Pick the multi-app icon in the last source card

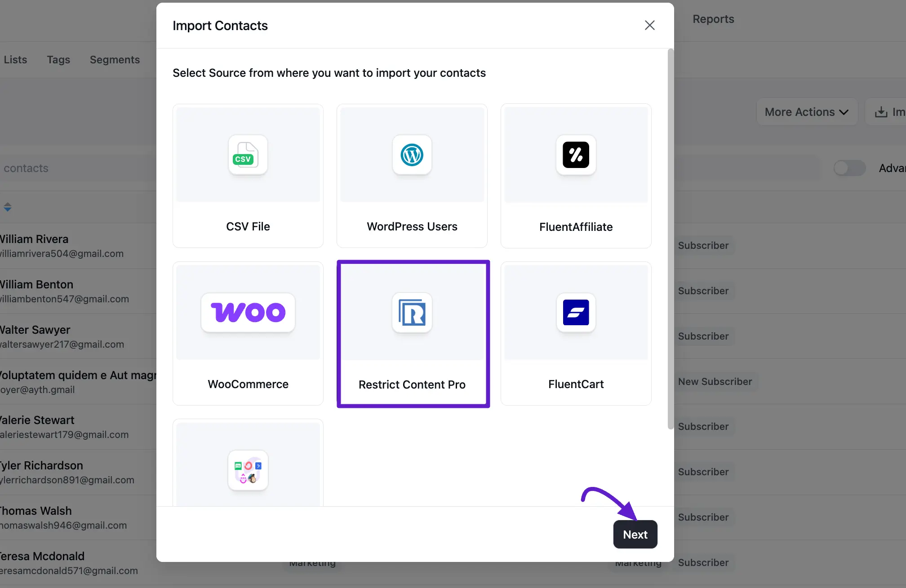248,471
